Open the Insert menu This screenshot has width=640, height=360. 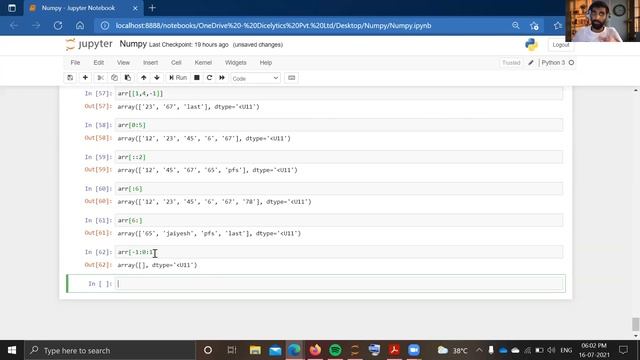150,62
